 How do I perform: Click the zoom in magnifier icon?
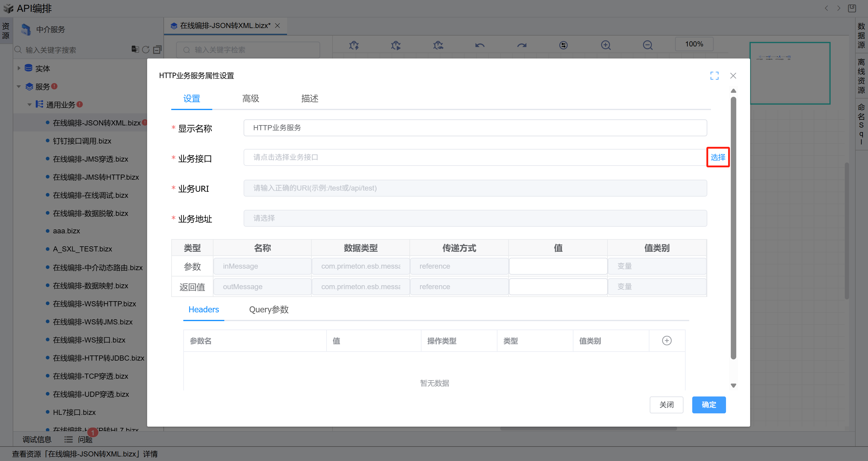coord(605,45)
